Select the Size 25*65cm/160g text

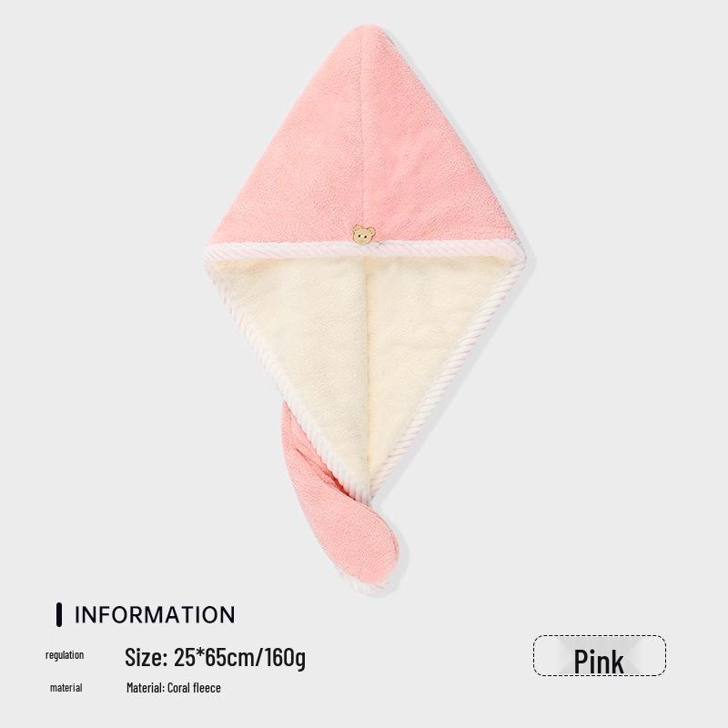tap(216, 656)
